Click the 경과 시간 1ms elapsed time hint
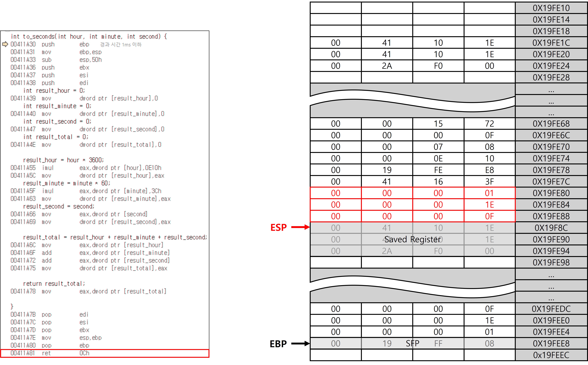Screen dimensions: 588x365 tap(121, 45)
